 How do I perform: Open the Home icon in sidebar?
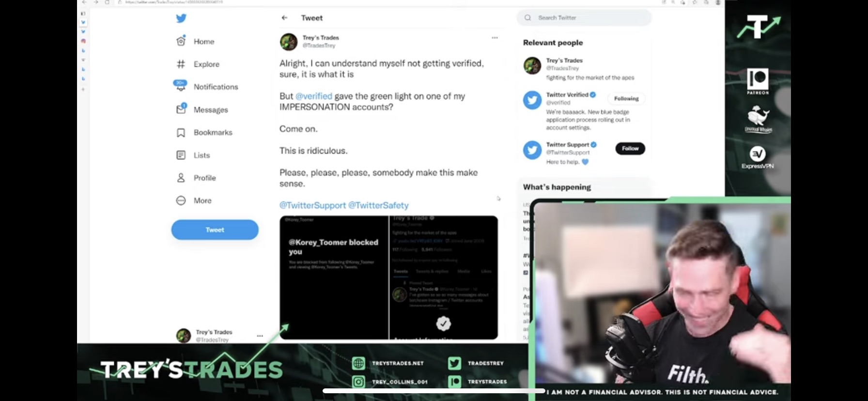click(x=181, y=41)
